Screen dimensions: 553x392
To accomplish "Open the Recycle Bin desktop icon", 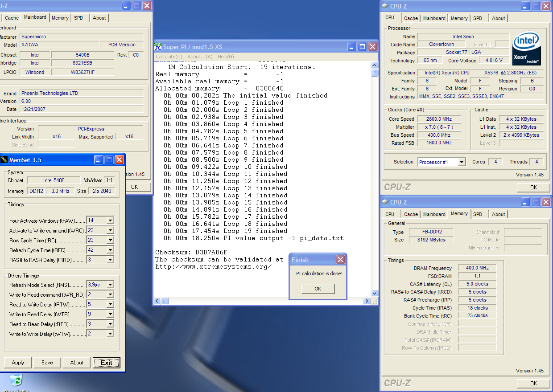I will click(x=17, y=382).
